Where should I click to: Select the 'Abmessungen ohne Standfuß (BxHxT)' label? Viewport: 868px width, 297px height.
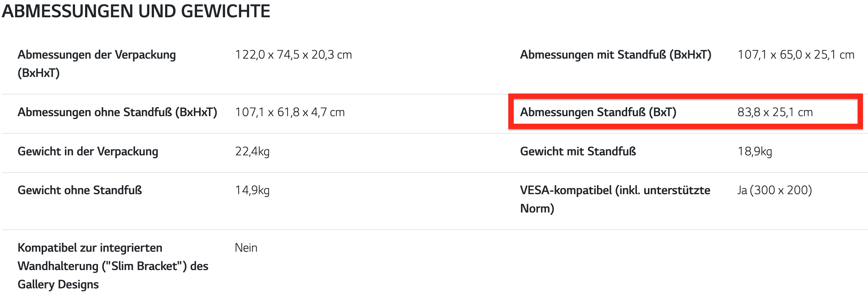(117, 112)
